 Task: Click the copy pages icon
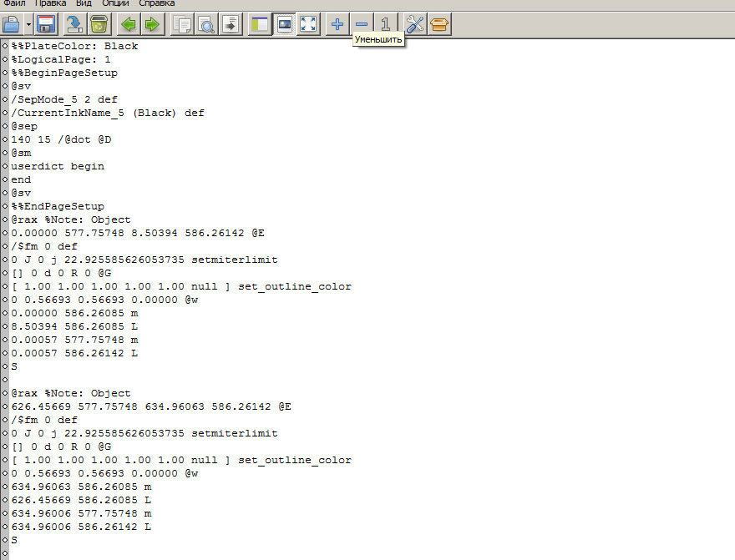[x=182, y=24]
